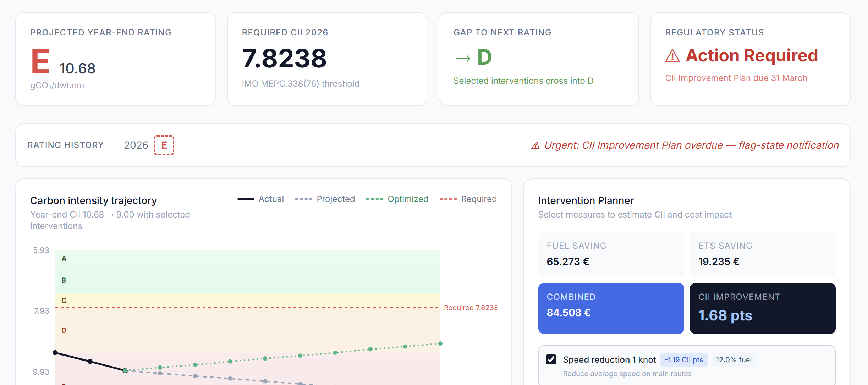The width and height of the screenshot is (868, 385).
Task: Toggle the Projected legend entry
Action: tap(325, 199)
